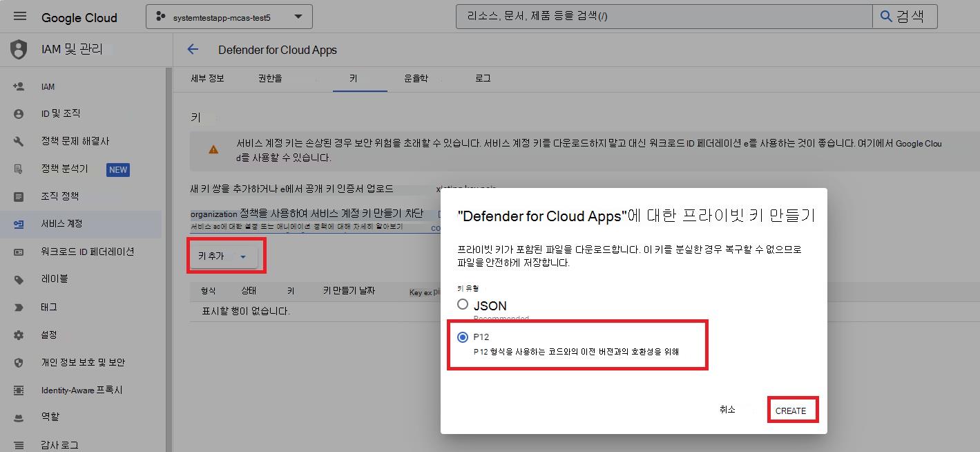Select the JSON key type radio

[x=463, y=304]
